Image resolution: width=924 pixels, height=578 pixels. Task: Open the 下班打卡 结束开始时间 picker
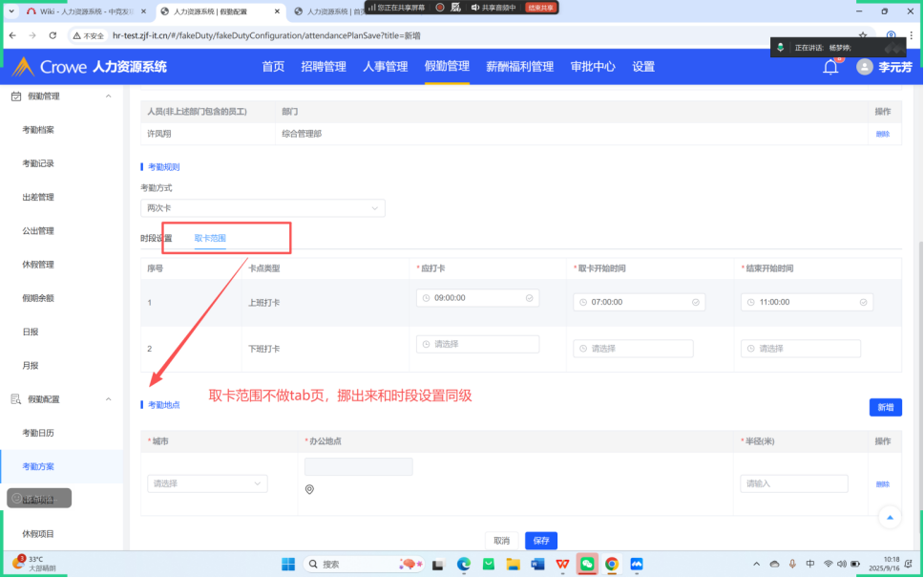pos(800,349)
